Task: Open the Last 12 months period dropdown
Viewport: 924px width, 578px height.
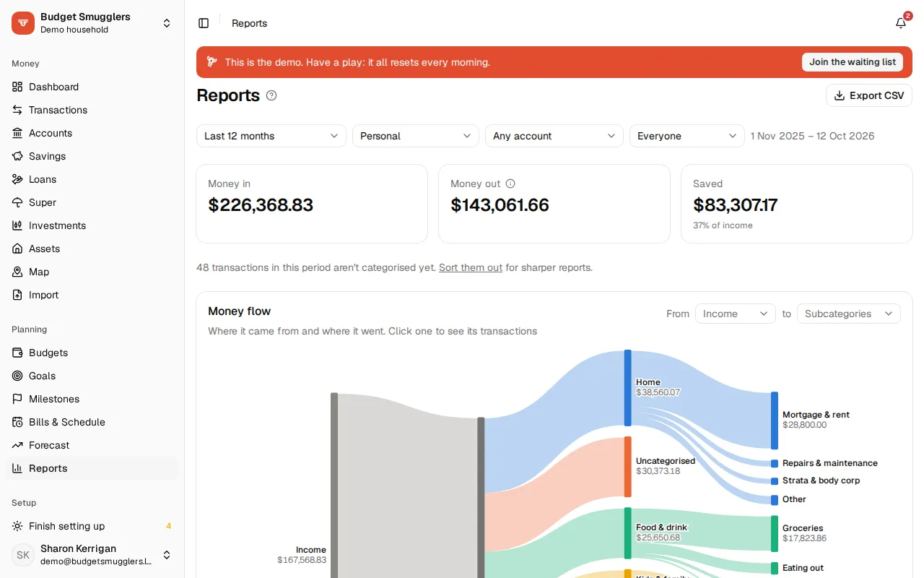Action: click(271, 136)
